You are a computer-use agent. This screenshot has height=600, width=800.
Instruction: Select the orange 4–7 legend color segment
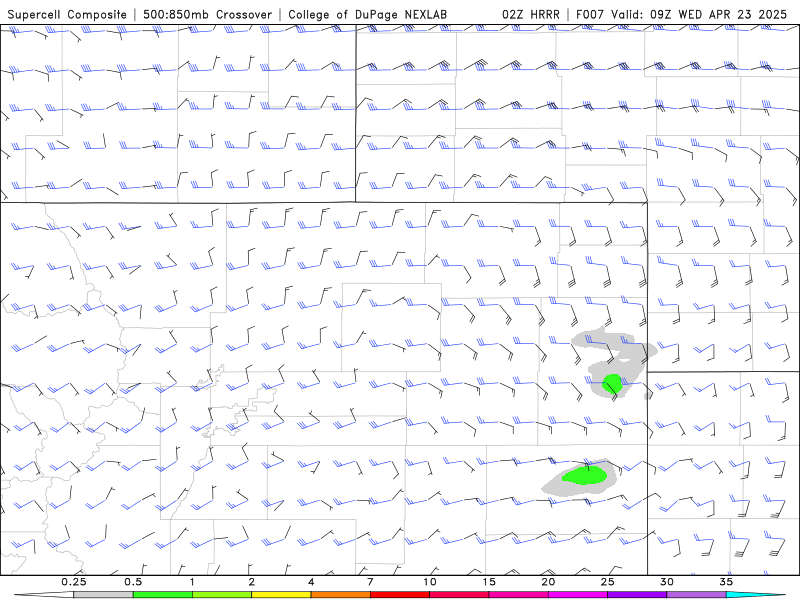pos(340,595)
